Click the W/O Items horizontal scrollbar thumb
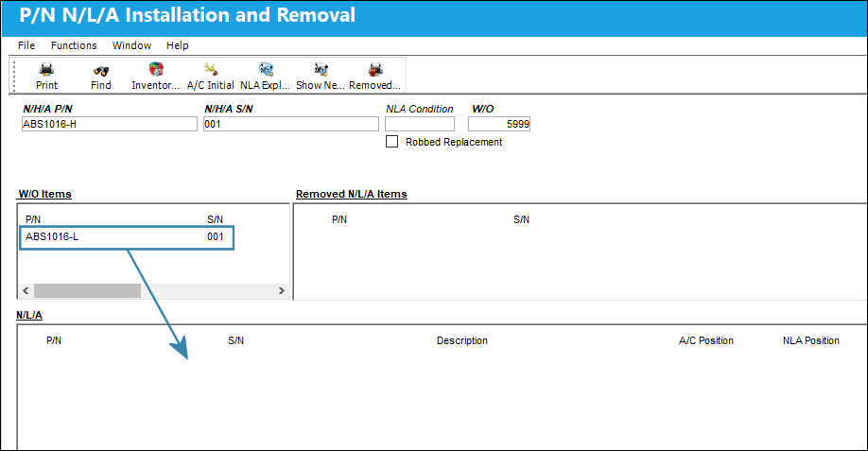 88,290
